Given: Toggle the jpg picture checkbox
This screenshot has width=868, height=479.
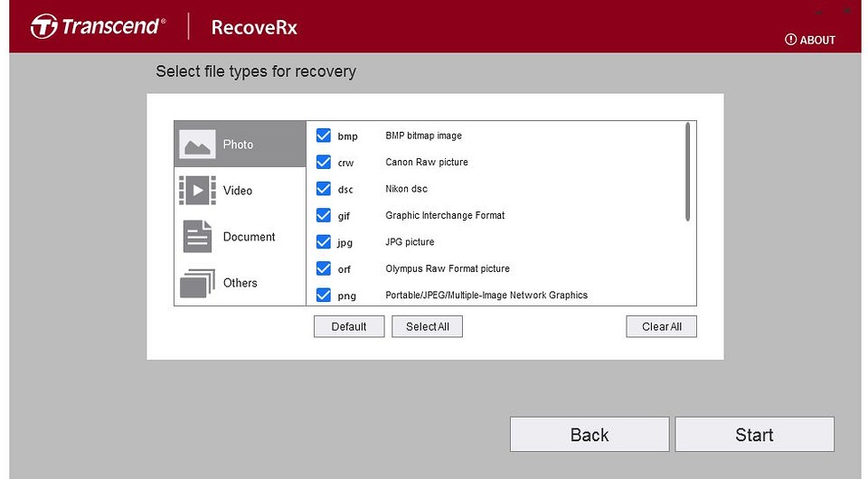Looking at the screenshot, I should (324, 242).
